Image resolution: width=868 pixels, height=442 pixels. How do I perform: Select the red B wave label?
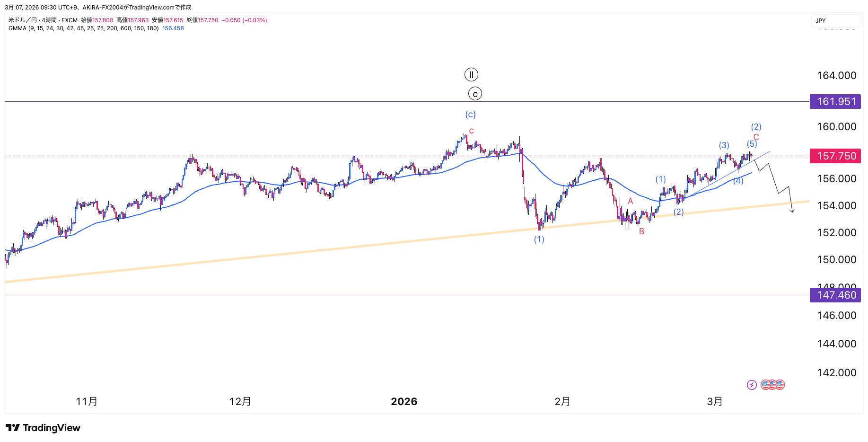pyautogui.click(x=641, y=231)
